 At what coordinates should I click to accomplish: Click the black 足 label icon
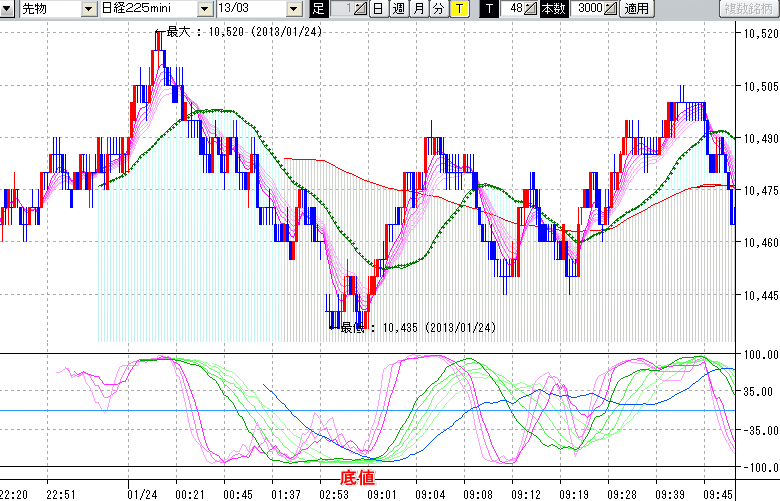click(x=318, y=9)
